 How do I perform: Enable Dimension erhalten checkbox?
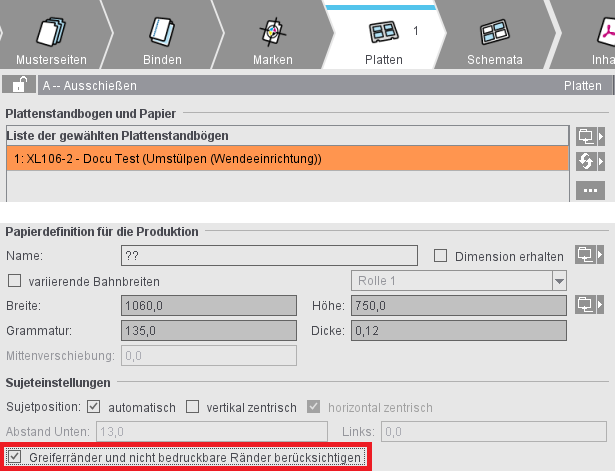[440, 256]
